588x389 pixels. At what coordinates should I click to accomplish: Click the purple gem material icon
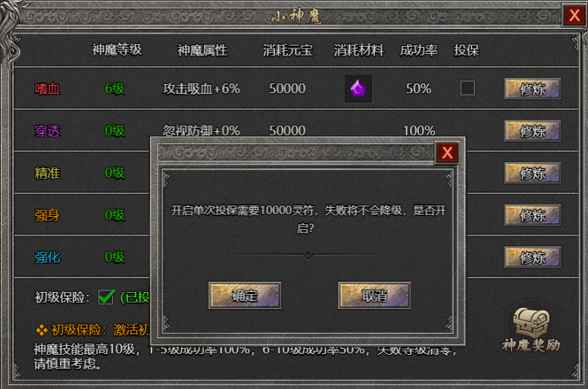point(358,89)
